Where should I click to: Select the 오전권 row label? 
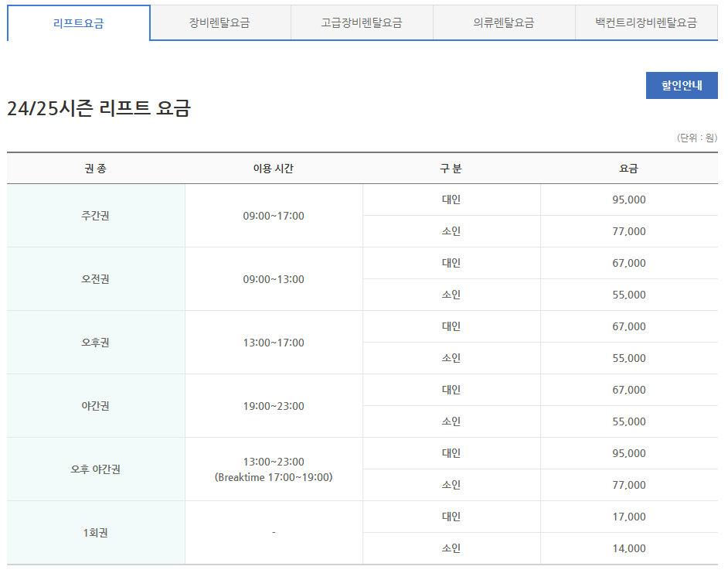tap(96, 279)
